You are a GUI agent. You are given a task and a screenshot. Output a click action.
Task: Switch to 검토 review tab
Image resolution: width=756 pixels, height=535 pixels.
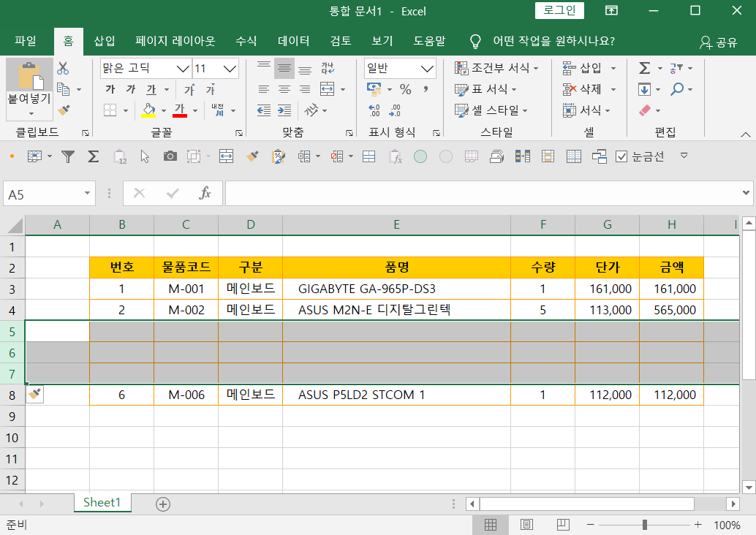pos(341,41)
